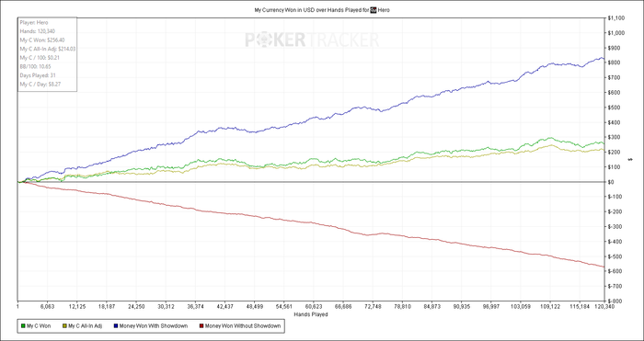The height and width of the screenshot is (341, 644).
Task: Click the x-axis tick label '18,187'
Action: pyautogui.click(x=107, y=306)
